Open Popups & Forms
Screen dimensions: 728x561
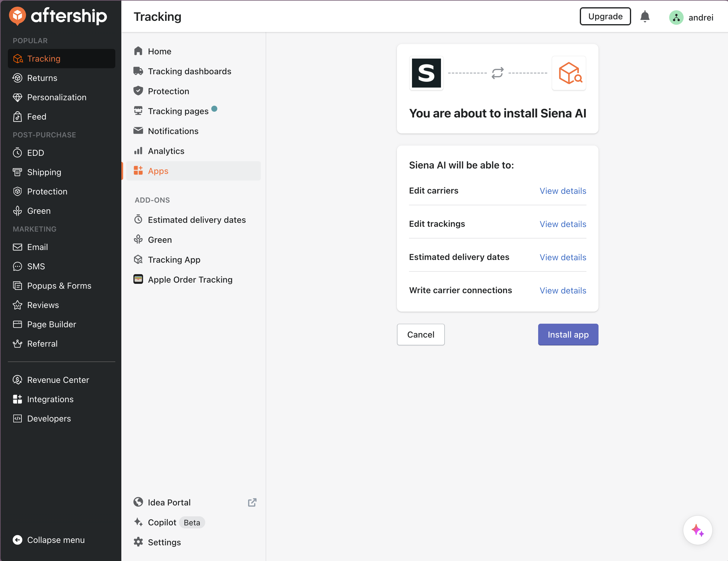[x=61, y=286]
